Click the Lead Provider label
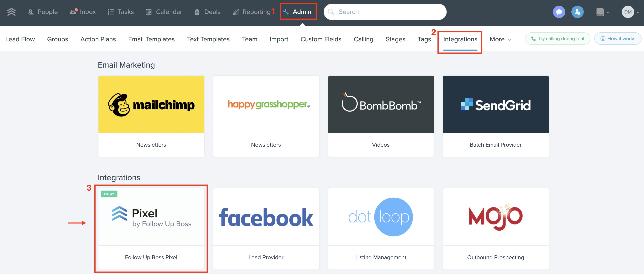Viewport: 644px width, 274px height. tap(266, 257)
